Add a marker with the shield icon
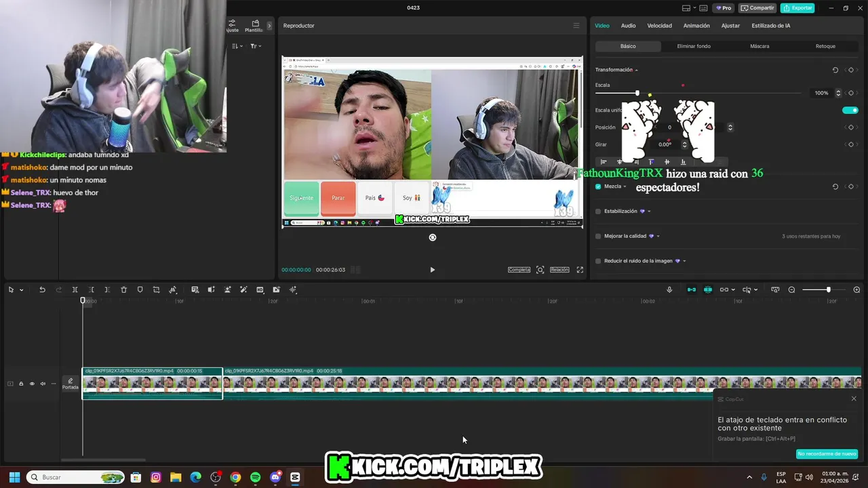This screenshot has height=488, width=868. point(140,290)
